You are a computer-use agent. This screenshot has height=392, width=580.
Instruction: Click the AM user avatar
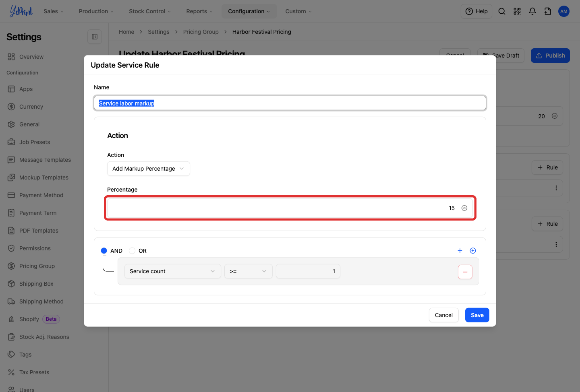(x=564, y=11)
